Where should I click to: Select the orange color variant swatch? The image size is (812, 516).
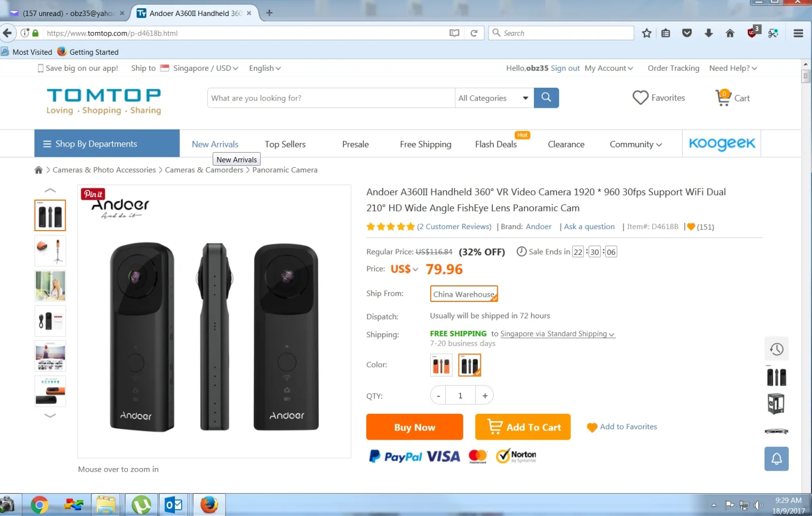click(x=441, y=365)
